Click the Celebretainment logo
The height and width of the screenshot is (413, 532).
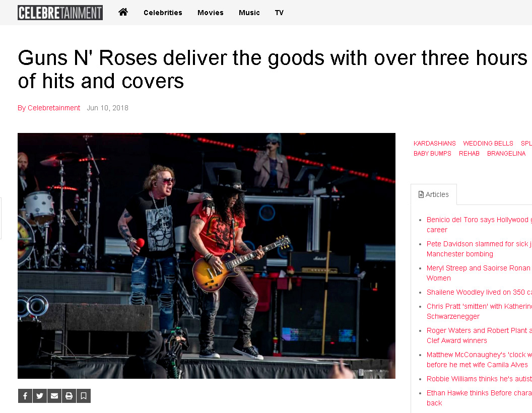click(60, 13)
